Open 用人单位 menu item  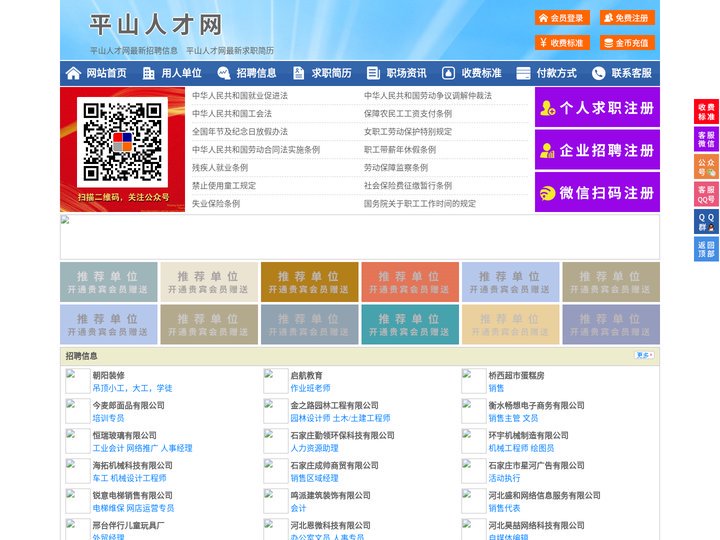click(181, 73)
